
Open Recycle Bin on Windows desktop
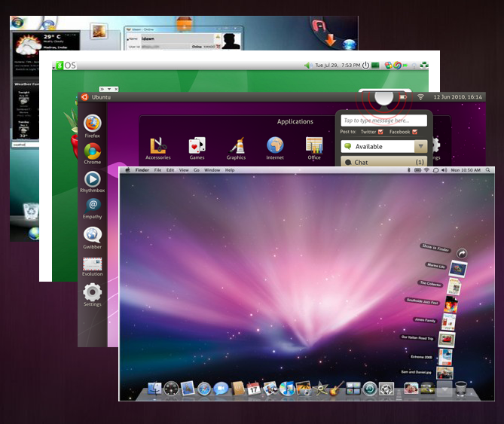click(x=31, y=211)
